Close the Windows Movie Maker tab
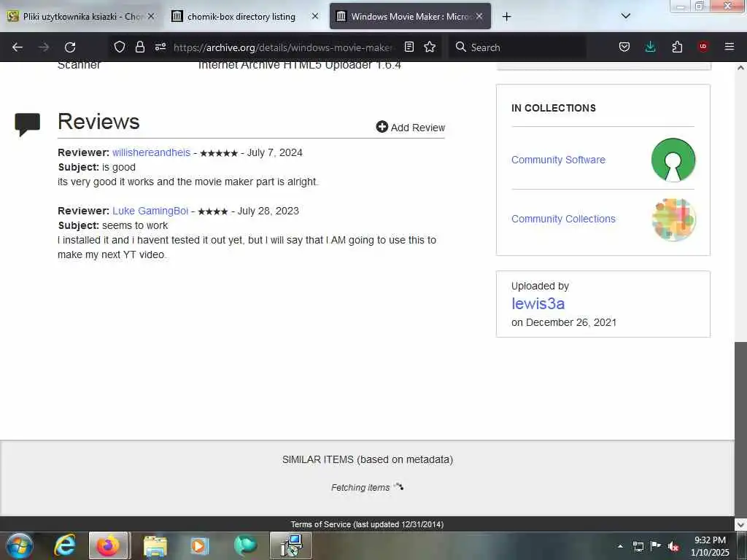This screenshot has height=560, width=747. 479,16
